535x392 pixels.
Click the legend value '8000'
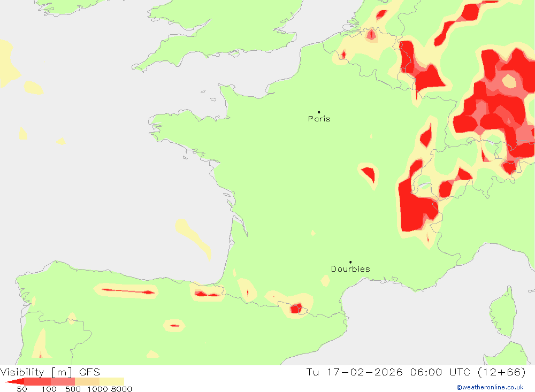[122, 389]
